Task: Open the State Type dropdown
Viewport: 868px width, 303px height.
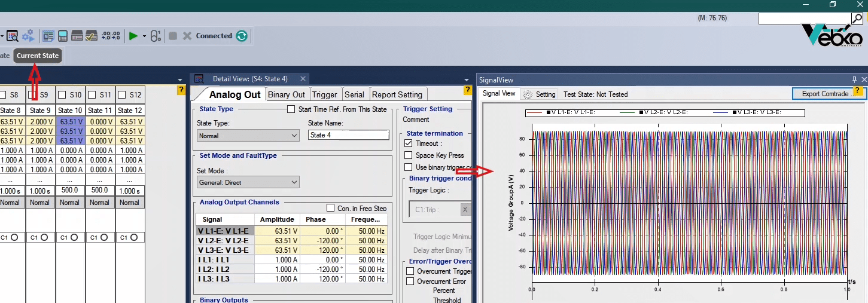Action: [x=248, y=136]
